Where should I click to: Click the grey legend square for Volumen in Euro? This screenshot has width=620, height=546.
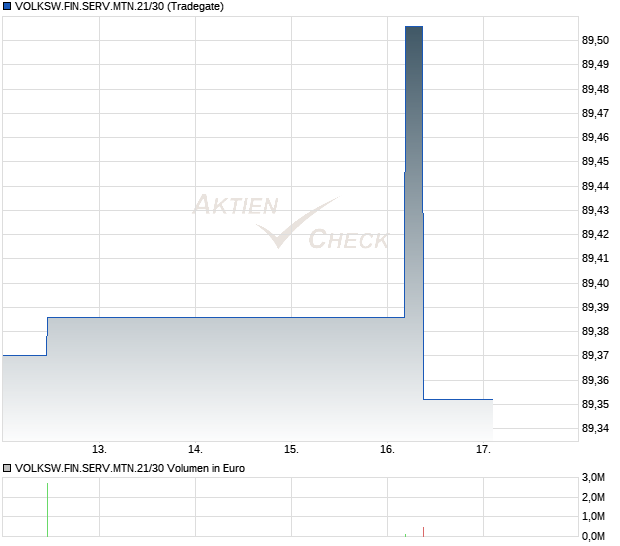7,468
